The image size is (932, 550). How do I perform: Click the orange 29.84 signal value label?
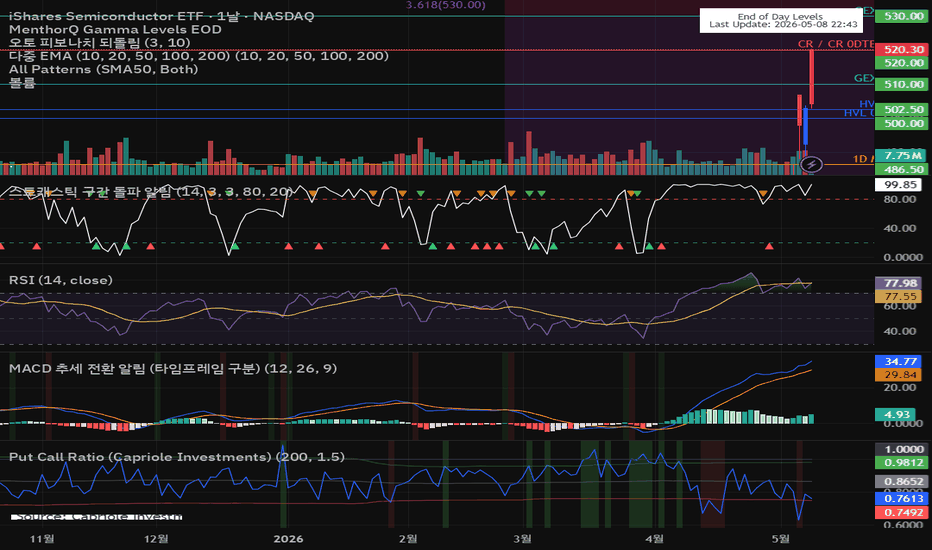pyautogui.click(x=900, y=375)
